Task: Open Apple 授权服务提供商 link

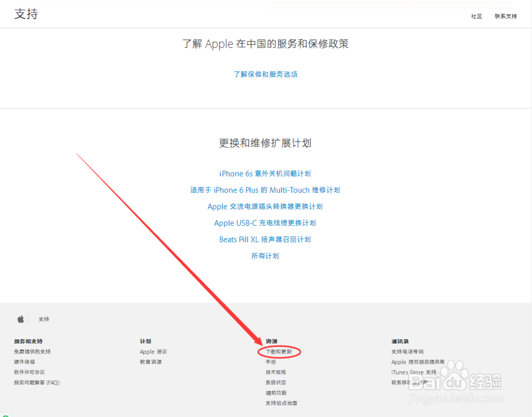Action: [x=418, y=362]
